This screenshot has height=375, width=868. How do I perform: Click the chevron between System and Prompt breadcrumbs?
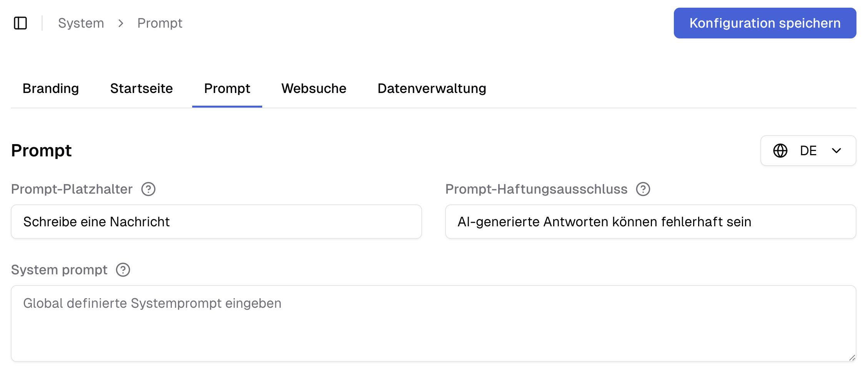[121, 23]
